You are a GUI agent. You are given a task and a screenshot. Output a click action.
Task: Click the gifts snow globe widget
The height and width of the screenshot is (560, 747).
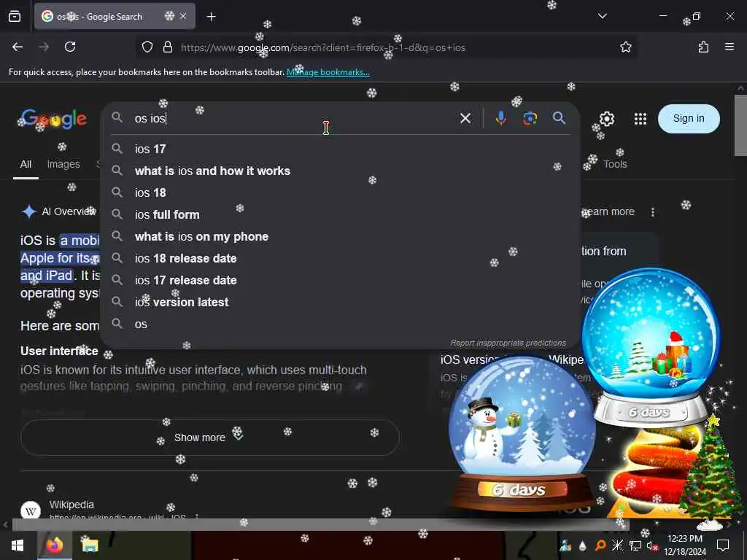(651, 346)
